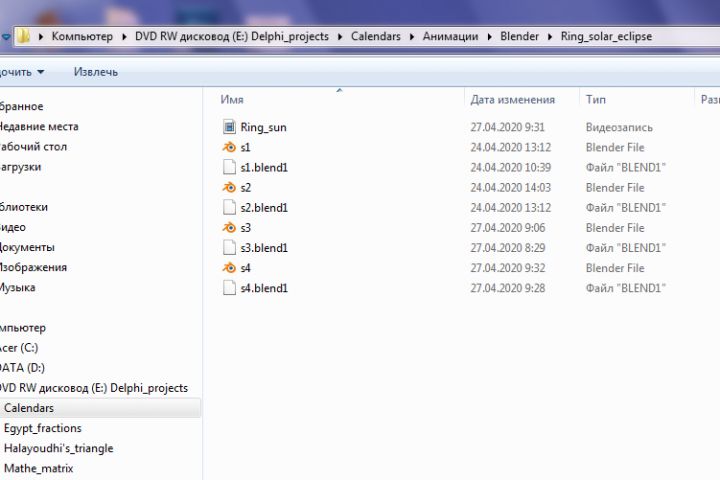Screen dimensions: 720x480
Task: Click the date 27.04.2020 9:31
Action: tap(507, 127)
